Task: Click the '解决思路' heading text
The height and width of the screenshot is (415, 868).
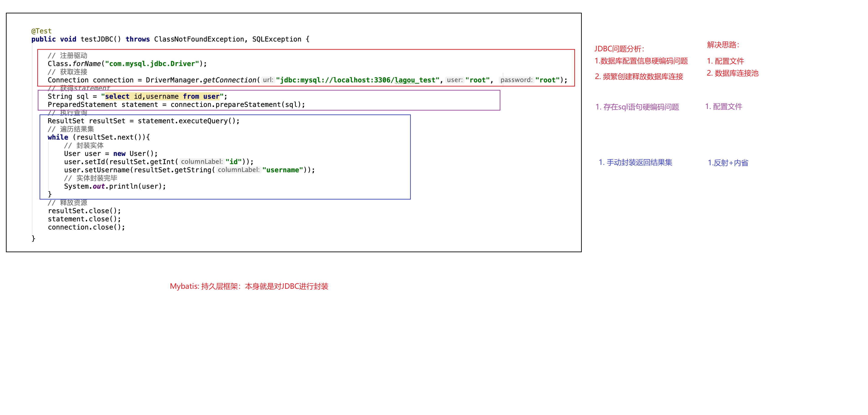Action: coord(723,45)
